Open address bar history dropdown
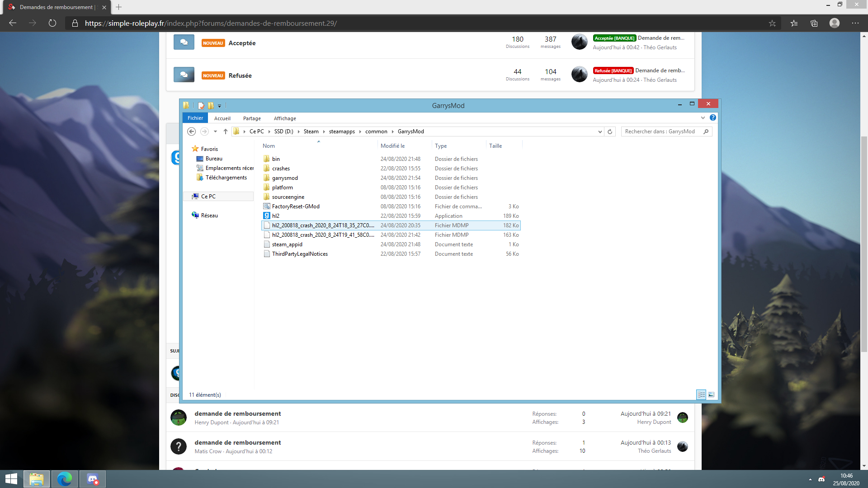Screen dimensions: 868x488 (600, 132)
